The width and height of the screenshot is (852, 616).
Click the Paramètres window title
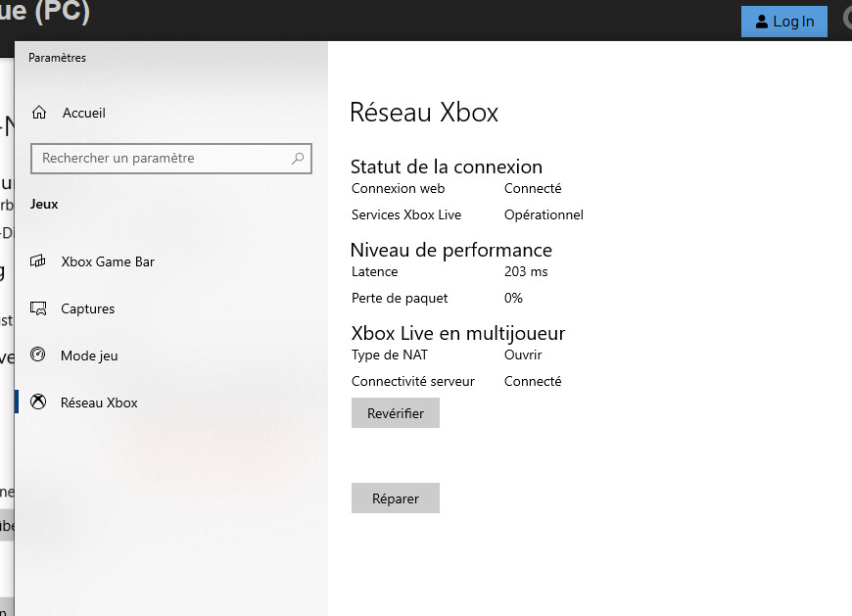(57, 58)
